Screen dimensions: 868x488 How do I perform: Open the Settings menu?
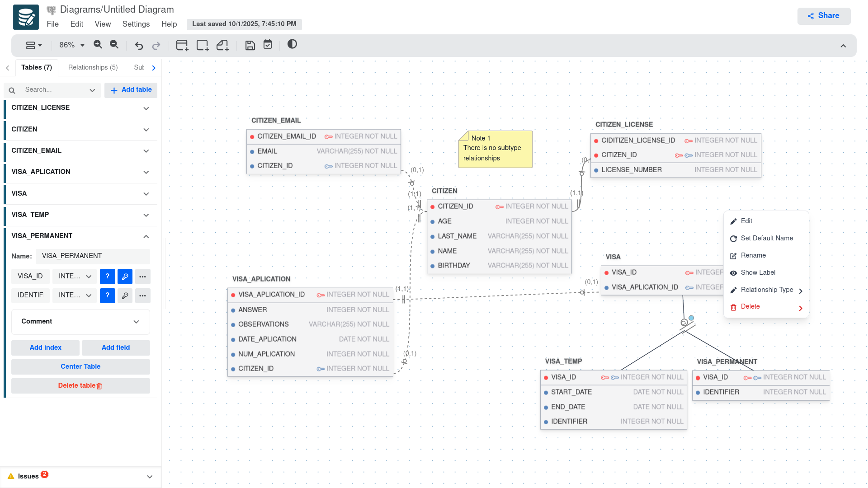(x=136, y=24)
